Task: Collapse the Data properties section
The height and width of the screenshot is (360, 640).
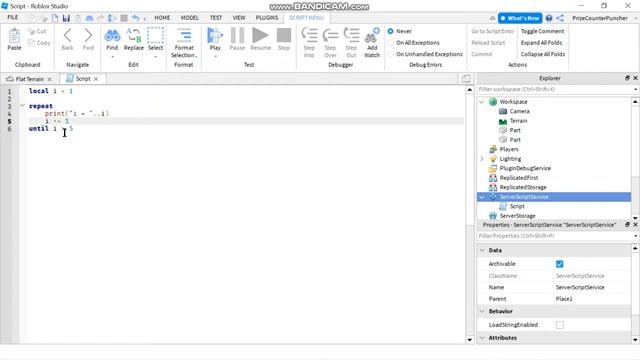Action: (482, 250)
